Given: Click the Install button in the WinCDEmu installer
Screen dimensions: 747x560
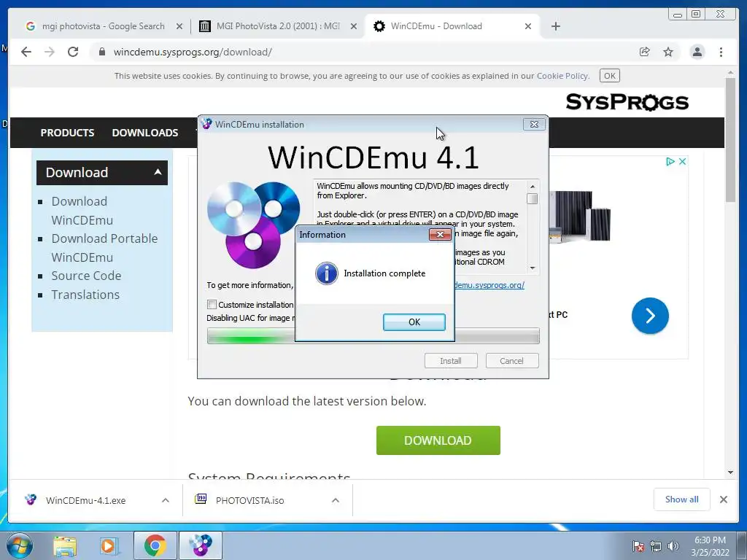Looking at the screenshot, I should 451,360.
